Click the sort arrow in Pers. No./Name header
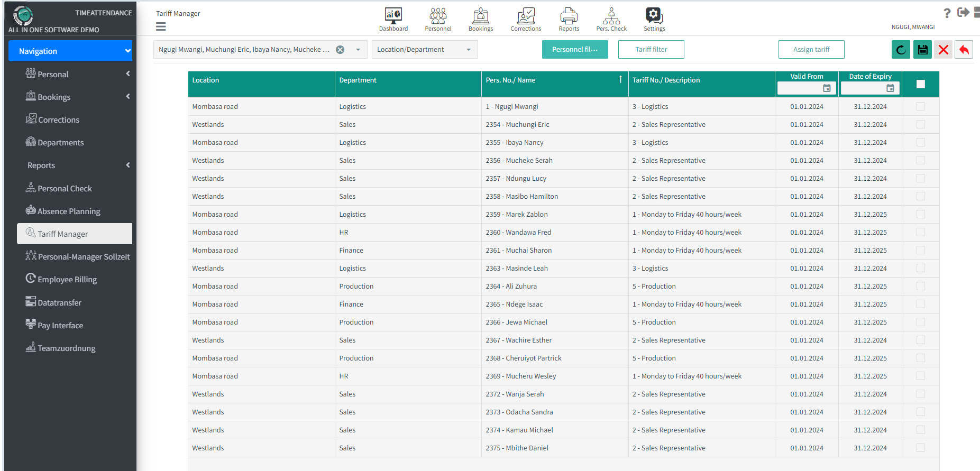Screen dimensions: 980x471 620,79
